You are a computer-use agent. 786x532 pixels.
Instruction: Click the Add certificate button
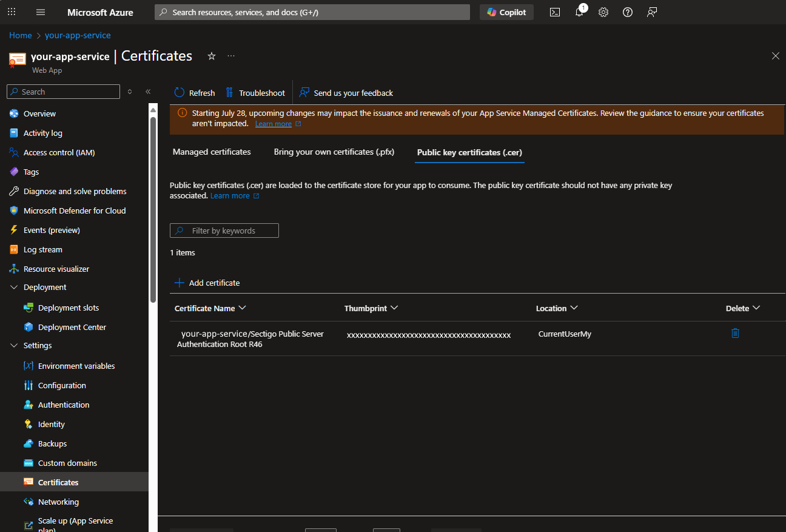click(x=207, y=283)
